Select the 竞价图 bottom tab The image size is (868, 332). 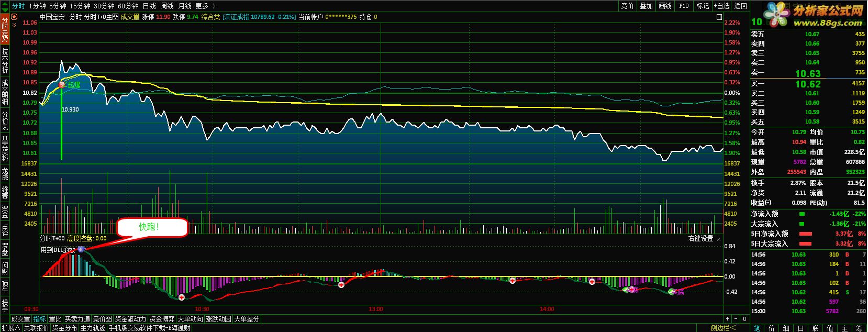(x=103, y=319)
